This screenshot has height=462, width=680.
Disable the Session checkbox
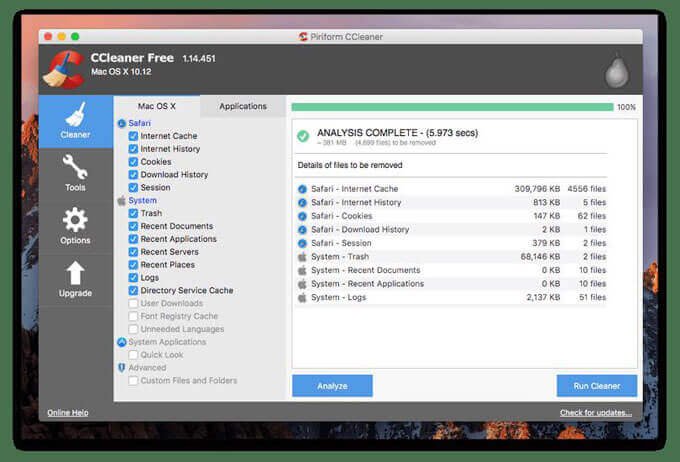133,187
